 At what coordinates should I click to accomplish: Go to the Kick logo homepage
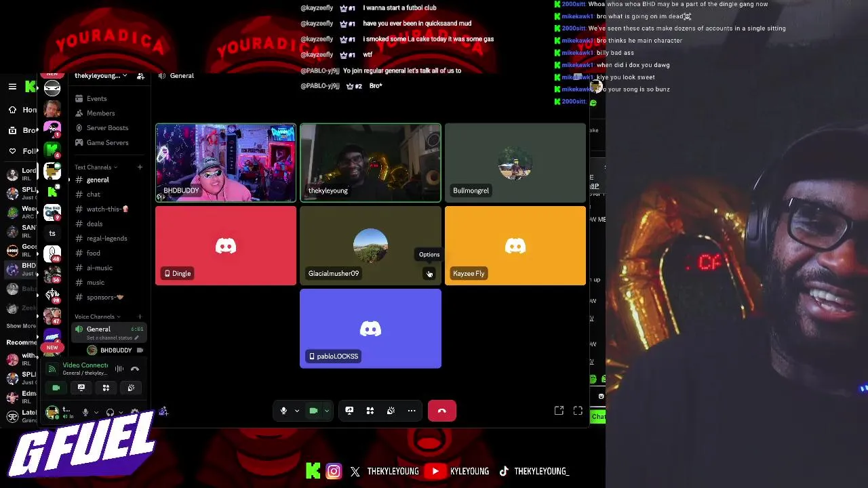tap(31, 86)
